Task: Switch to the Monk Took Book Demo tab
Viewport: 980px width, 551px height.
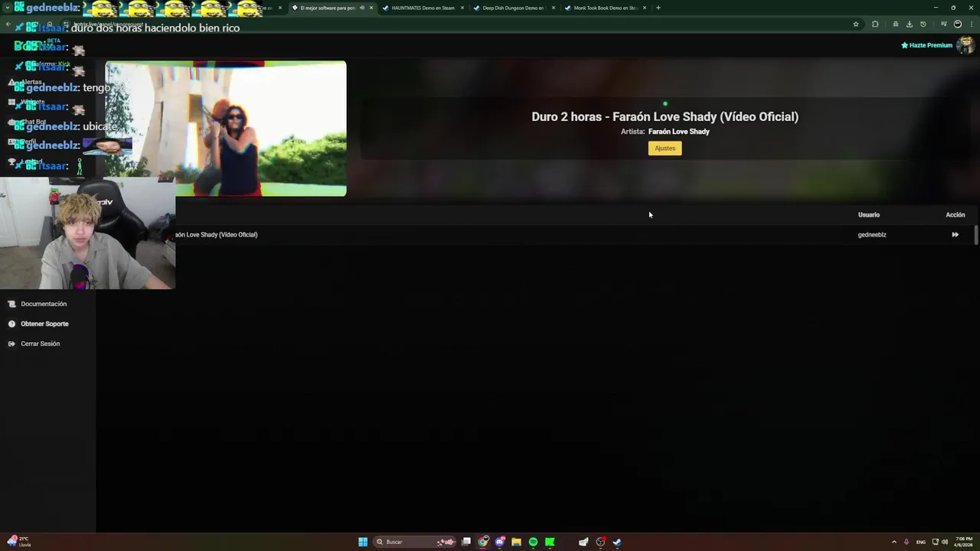Action: pos(605,8)
